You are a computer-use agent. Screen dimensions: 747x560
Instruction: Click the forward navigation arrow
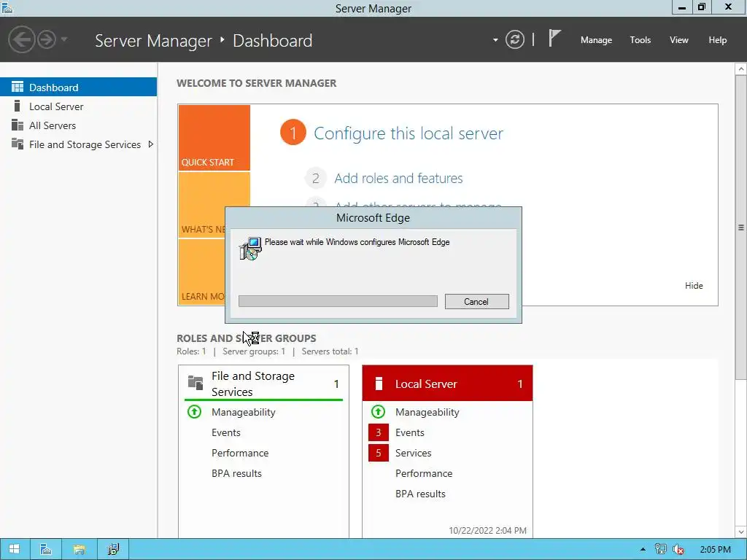(x=47, y=39)
